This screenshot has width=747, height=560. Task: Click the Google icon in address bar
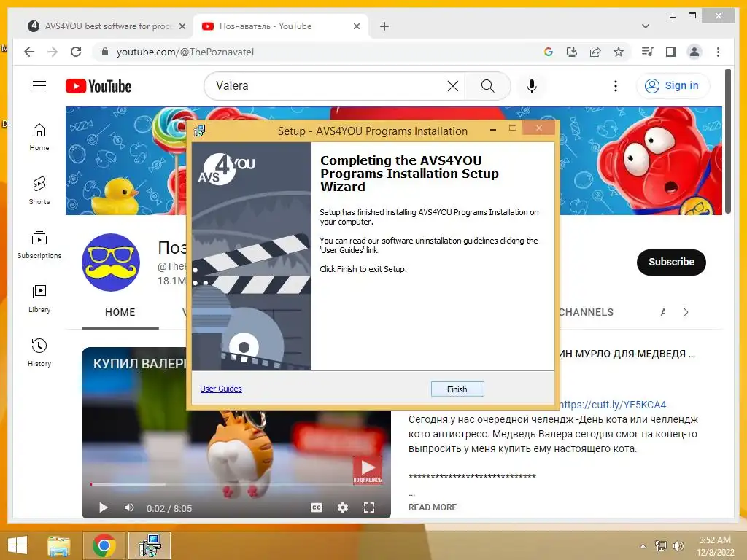tap(549, 52)
